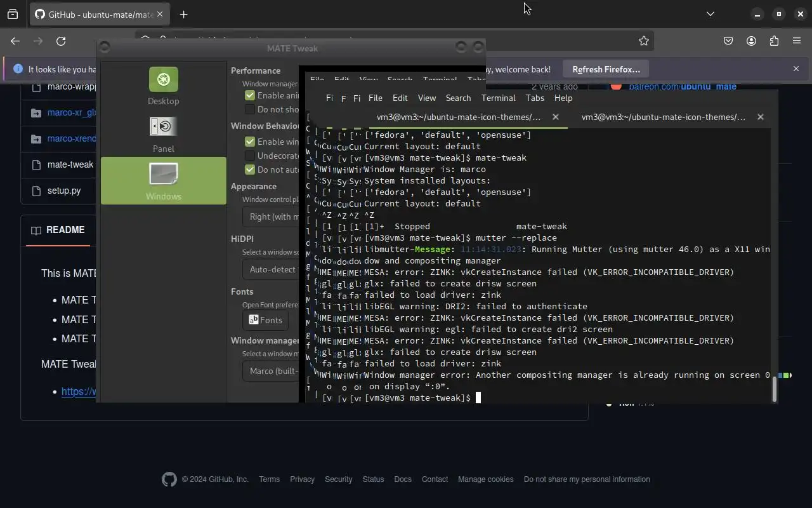The image size is (812, 508).
Task: Open the 'Right (with m…' window control dropdown
Action: (x=271, y=217)
